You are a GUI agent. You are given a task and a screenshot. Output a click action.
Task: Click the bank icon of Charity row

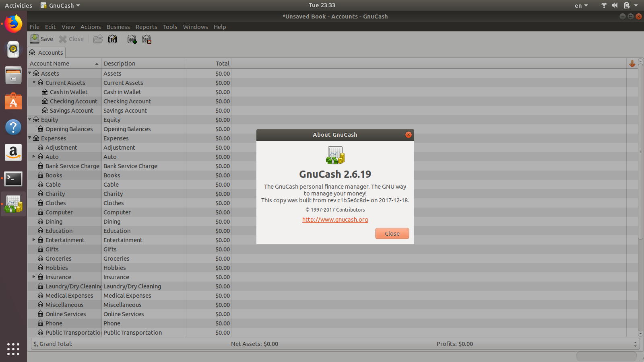click(x=41, y=193)
